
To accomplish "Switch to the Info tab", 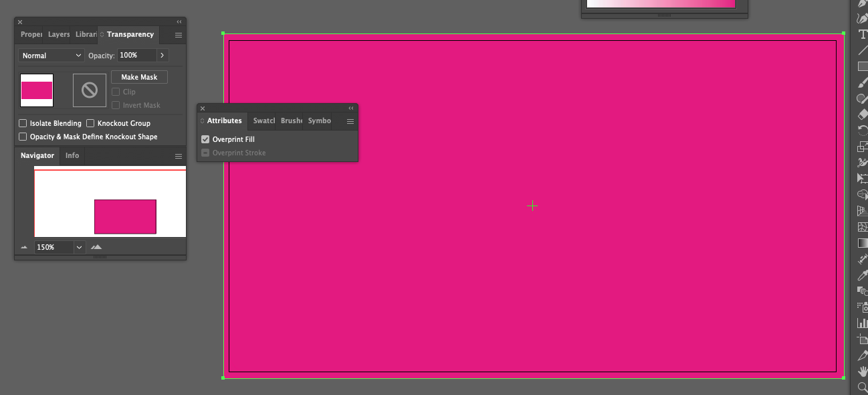I will click(72, 155).
